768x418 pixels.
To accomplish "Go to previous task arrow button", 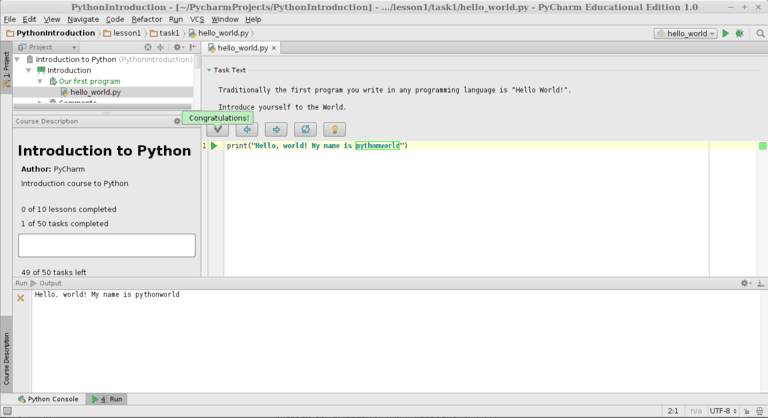I will coord(247,129).
